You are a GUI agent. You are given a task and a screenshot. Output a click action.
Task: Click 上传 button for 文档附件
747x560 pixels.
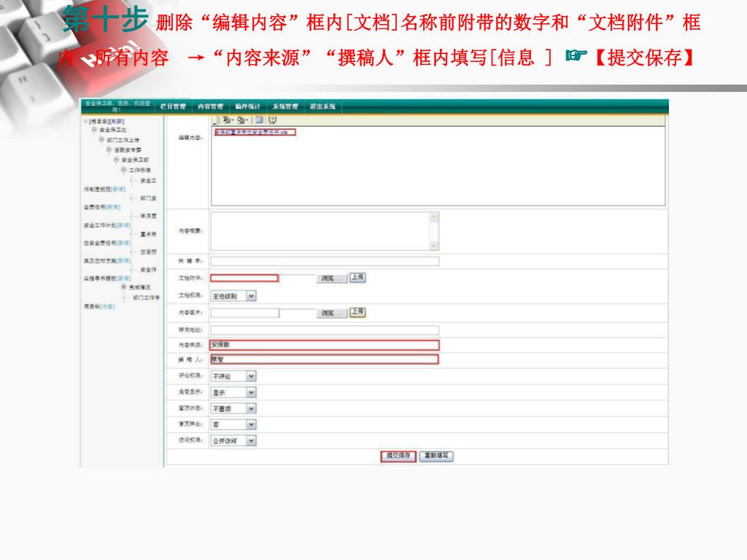tap(357, 277)
